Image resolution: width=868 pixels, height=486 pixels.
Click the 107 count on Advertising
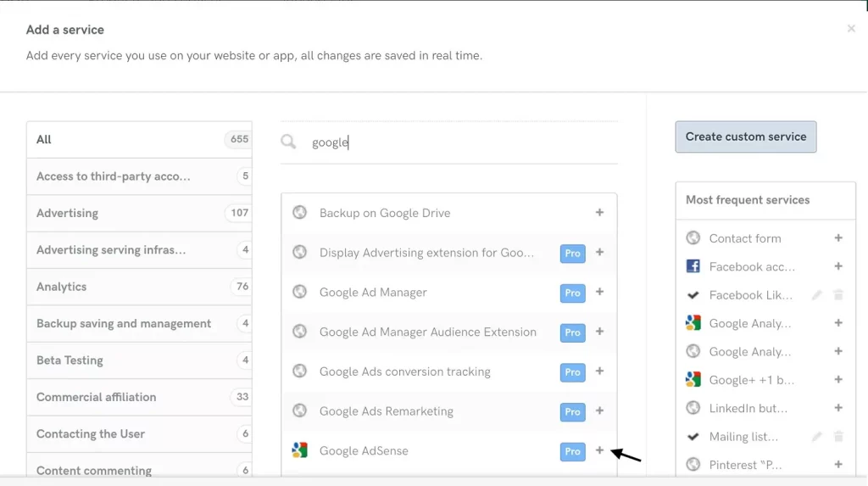click(x=239, y=213)
